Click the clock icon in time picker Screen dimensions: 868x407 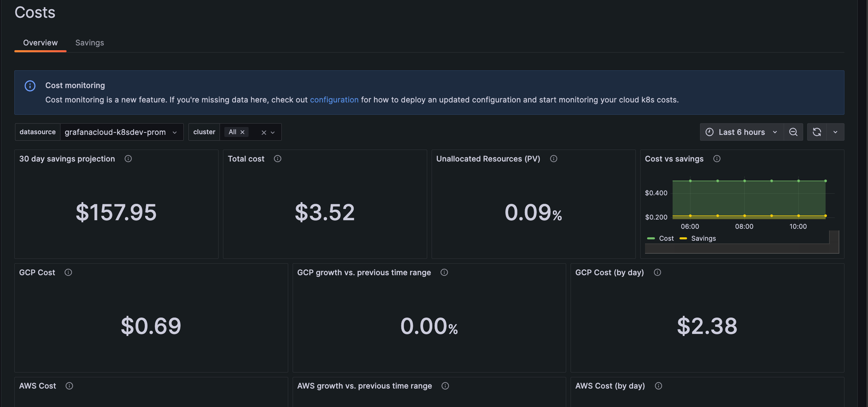710,132
